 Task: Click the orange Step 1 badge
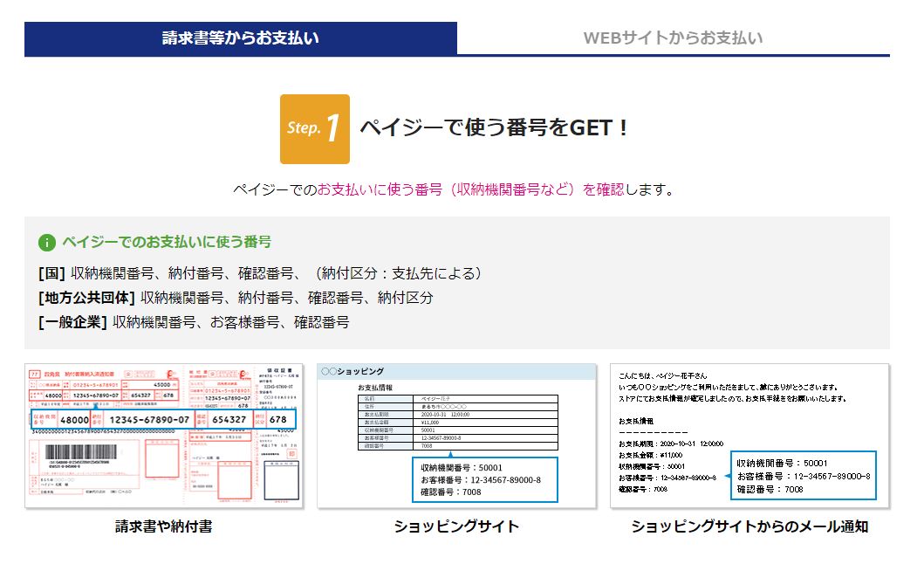coord(314,129)
